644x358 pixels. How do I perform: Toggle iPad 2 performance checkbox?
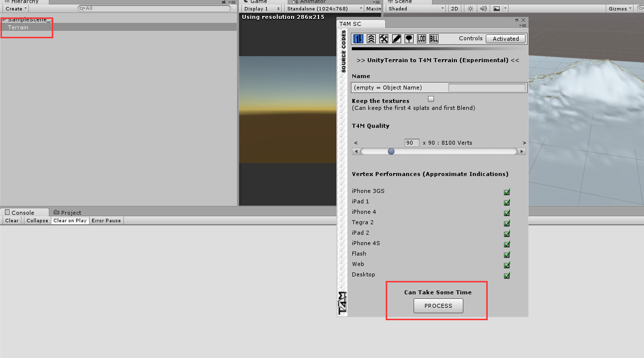(507, 233)
